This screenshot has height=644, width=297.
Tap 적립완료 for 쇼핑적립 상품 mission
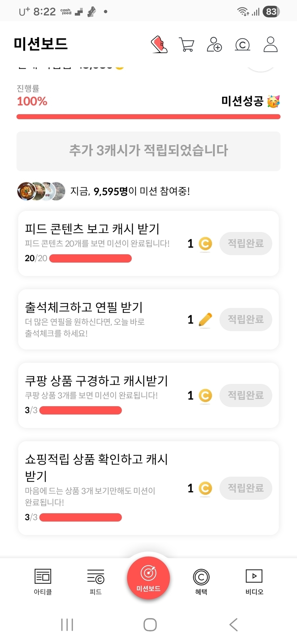pos(246,488)
